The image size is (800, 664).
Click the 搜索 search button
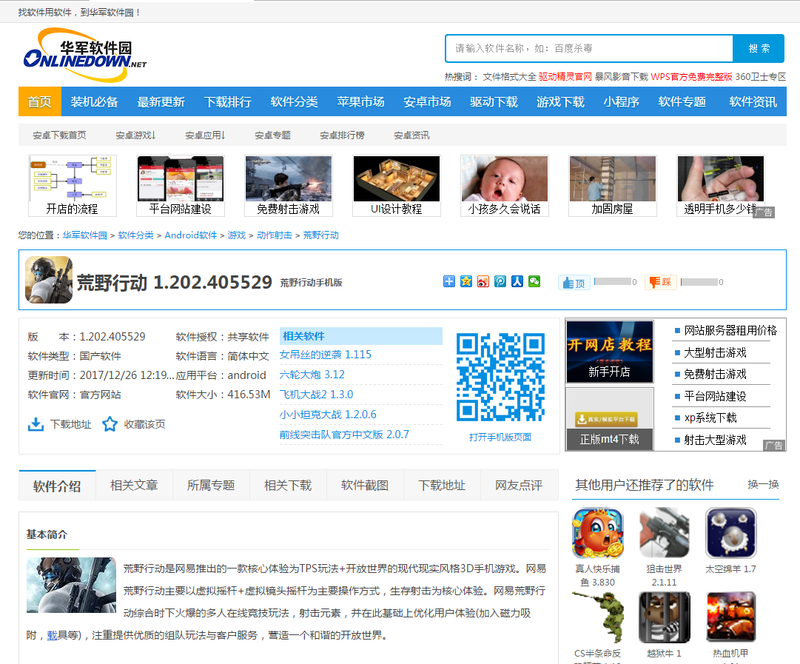pyautogui.click(x=759, y=48)
